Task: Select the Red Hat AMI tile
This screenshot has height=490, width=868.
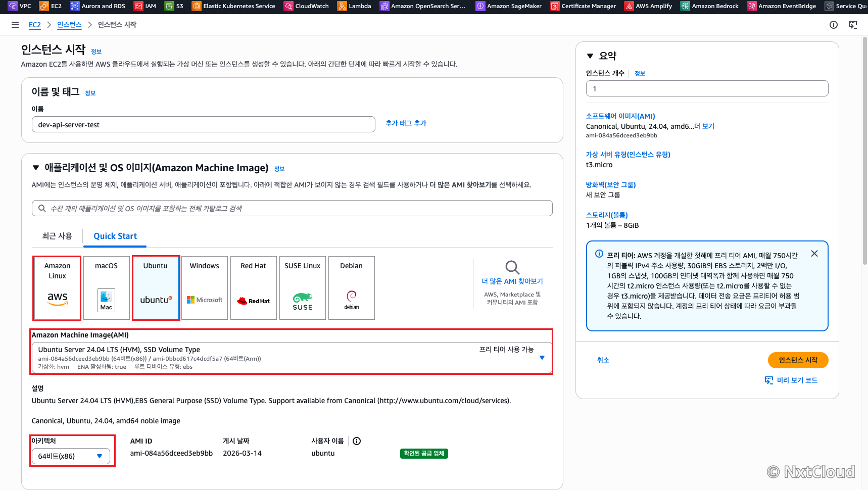Action: [x=253, y=288]
